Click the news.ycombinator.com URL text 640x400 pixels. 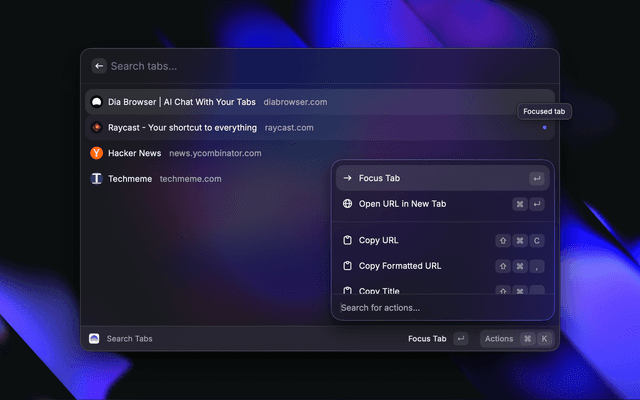click(x=215, y=154)
